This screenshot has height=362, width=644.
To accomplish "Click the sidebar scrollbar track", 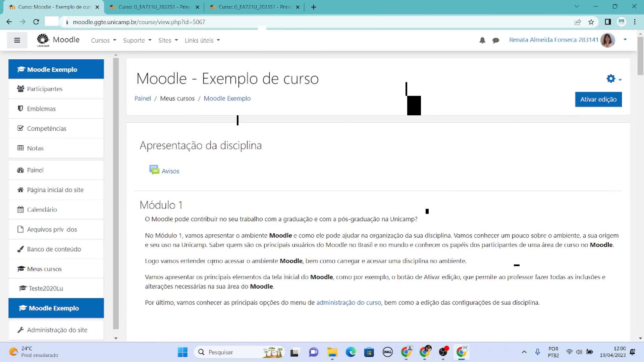I will pos(116,194).
